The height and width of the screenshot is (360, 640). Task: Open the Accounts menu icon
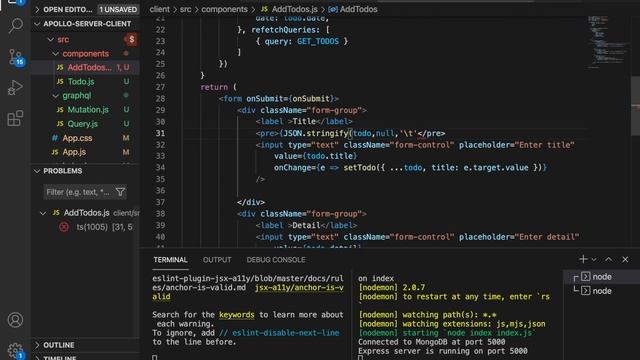[x=16, y=320]
